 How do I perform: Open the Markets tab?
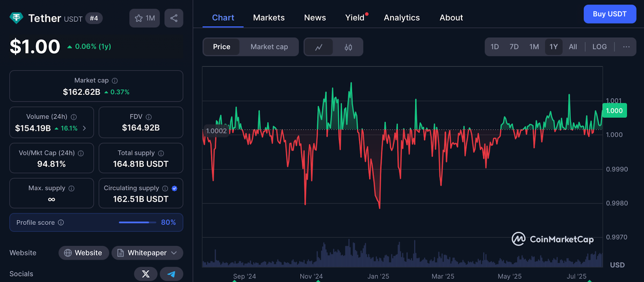point(269,18)
